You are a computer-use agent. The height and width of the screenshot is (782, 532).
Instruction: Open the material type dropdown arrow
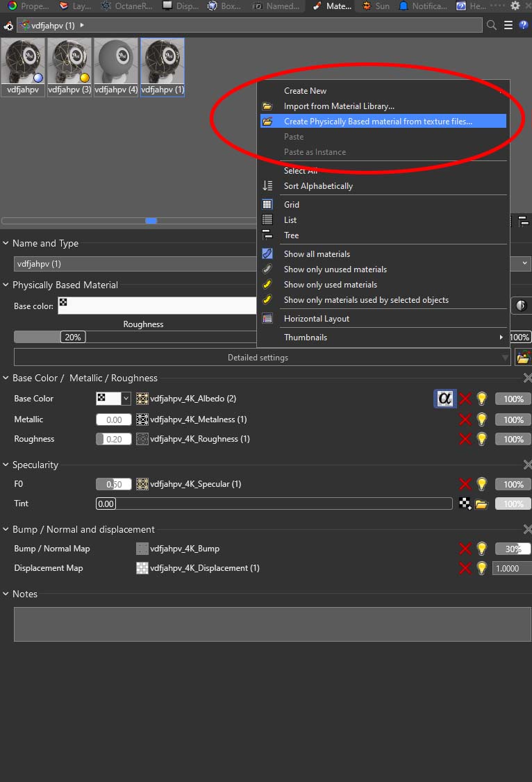click(x=524, y=263)
